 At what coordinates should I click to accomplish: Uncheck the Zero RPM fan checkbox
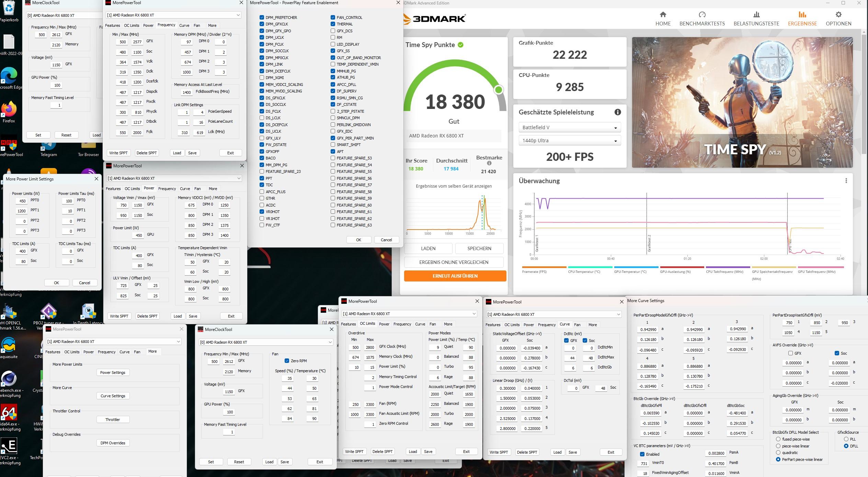[x=287, y=361]
